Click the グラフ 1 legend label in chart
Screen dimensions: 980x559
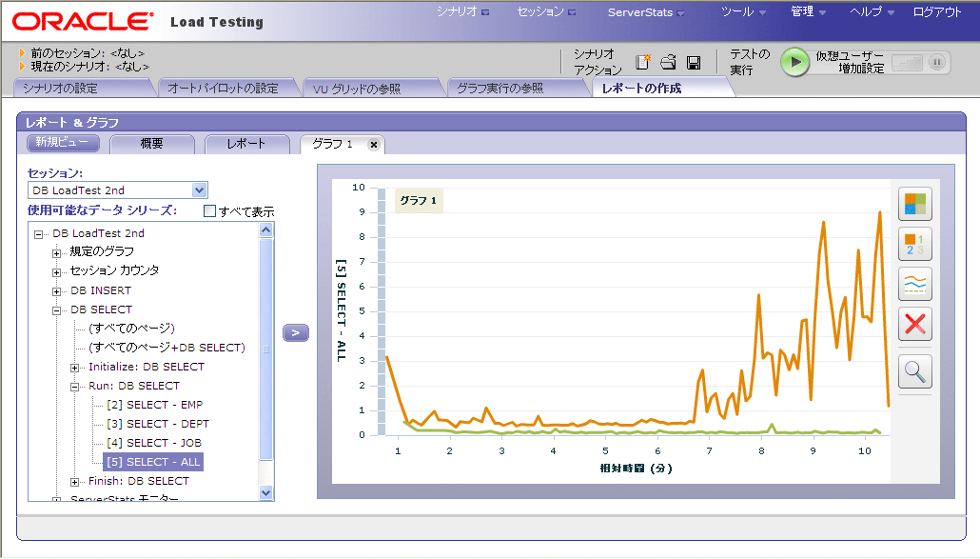419,201
